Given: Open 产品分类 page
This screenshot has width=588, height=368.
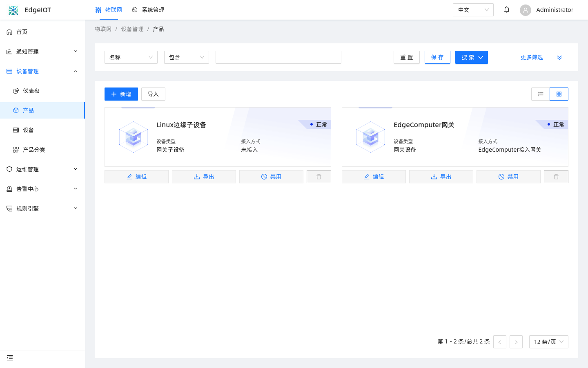Looking at the screenshot, I should [42, 150].
